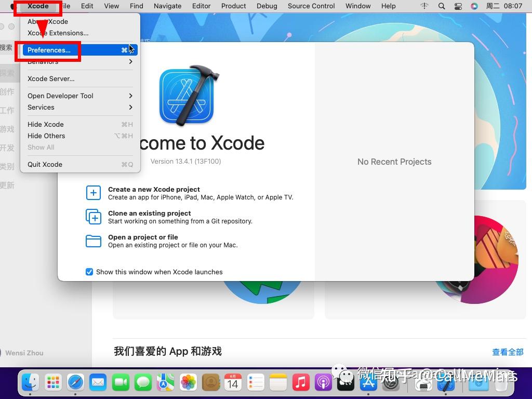Select Hide Xcode menu entry
532x399 pixels.
tap(80, 125)
